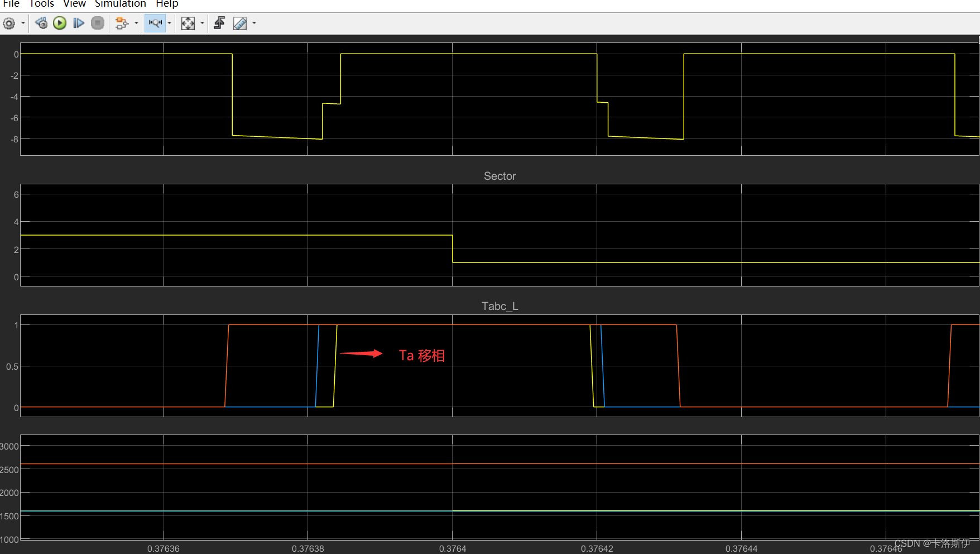Open scope configuration properties gear

click(x=9, y=23)
